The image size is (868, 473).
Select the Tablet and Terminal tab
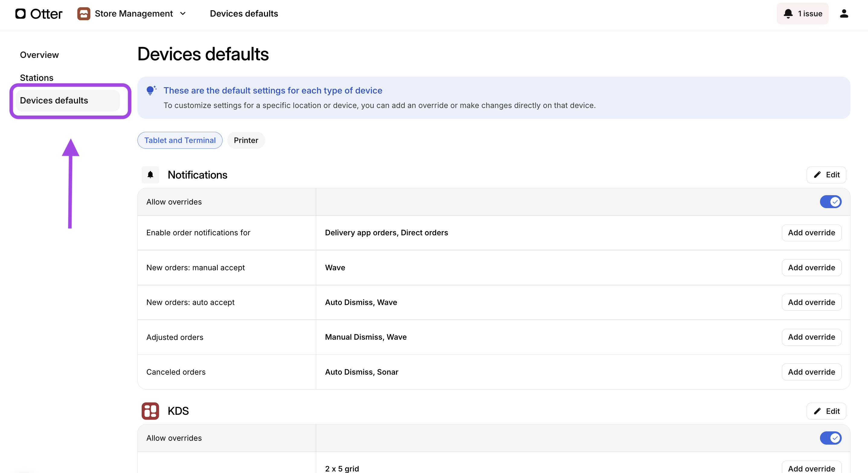click(x=180, y=140)
